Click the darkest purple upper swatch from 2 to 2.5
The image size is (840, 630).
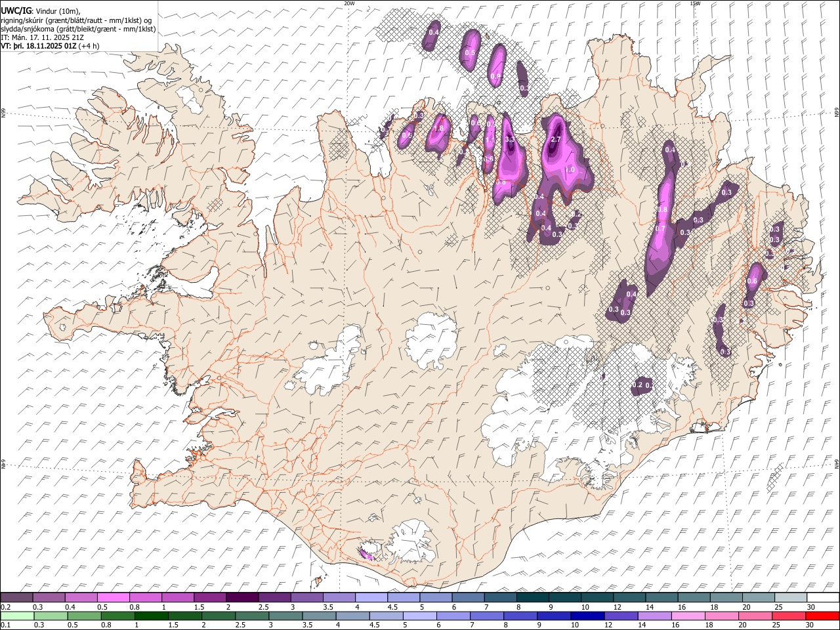242,598
